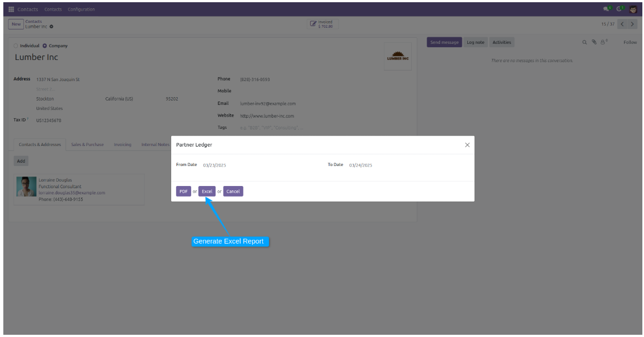Click the chatter search magnifier icon
Screen dimensions: 644x337
point(584,42)
